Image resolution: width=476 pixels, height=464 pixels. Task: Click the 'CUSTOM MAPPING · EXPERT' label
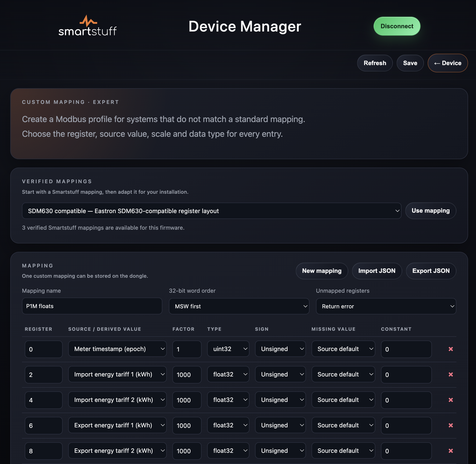click(x=71, y=102)
